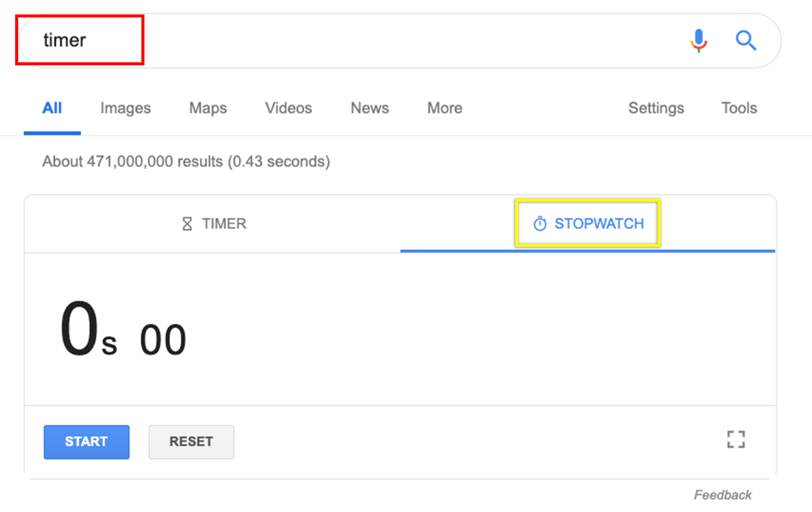
Task: Open the Maps search tab
Action: point(208,108)
